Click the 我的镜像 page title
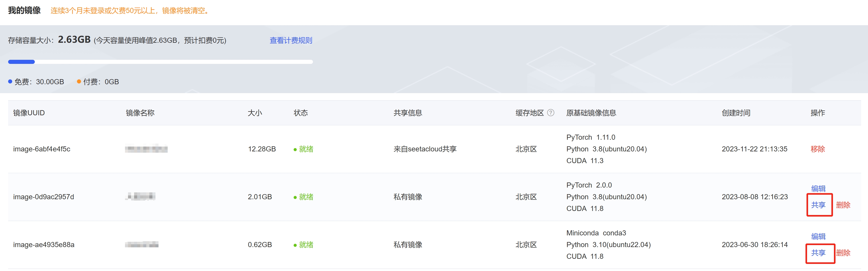Viewport: 868px width, 271px height. 24,10
